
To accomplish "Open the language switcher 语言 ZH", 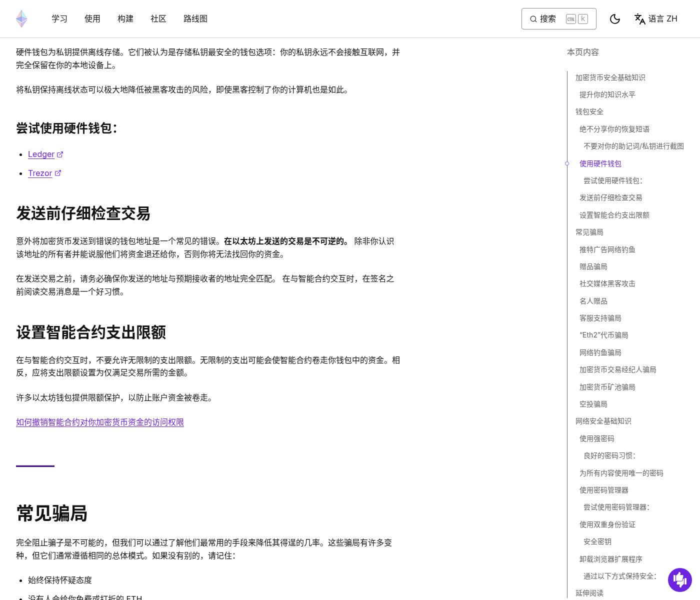I will coord(656,19).
